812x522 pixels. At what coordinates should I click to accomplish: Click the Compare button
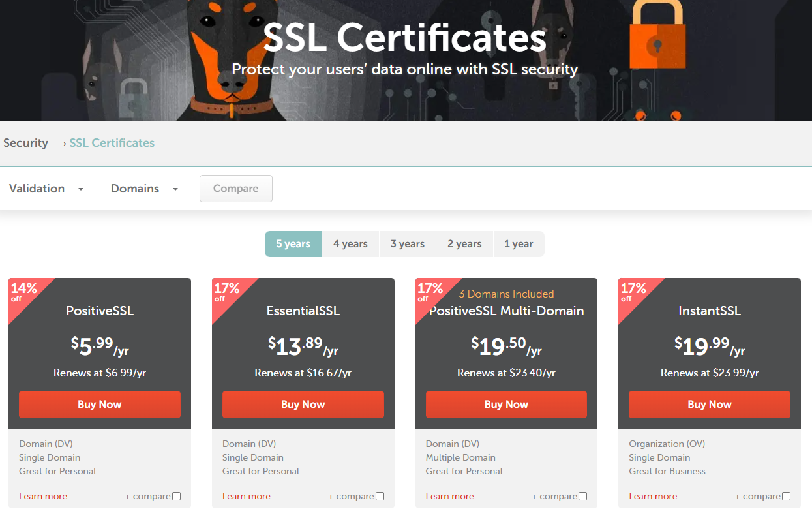pos(235,188)
